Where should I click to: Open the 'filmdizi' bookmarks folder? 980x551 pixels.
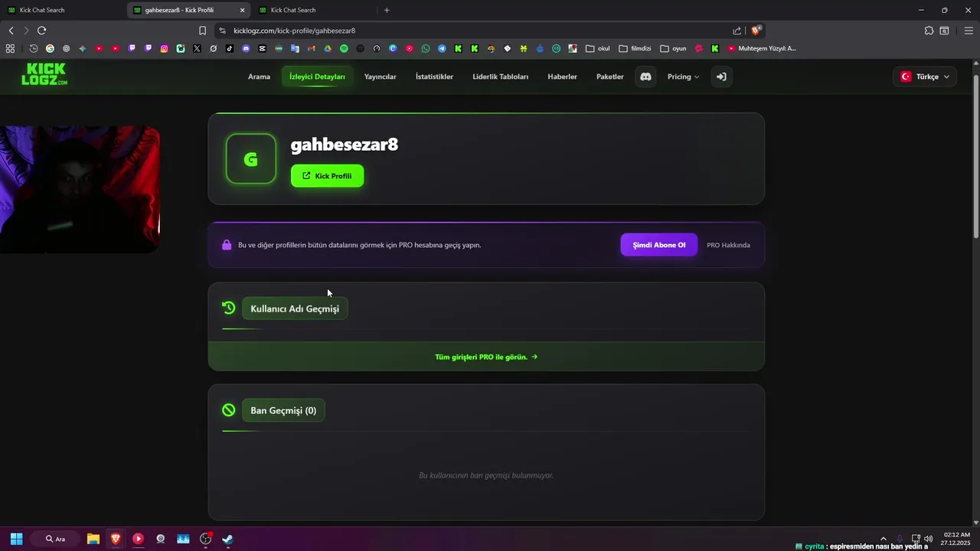click(635, 48)
